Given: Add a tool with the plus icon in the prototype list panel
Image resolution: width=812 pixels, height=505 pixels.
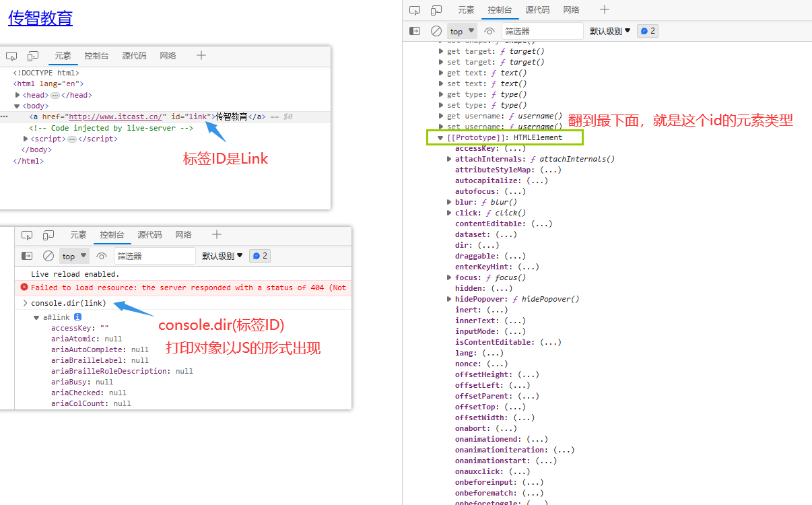Looking at the screenshot, I should (605, 9).
